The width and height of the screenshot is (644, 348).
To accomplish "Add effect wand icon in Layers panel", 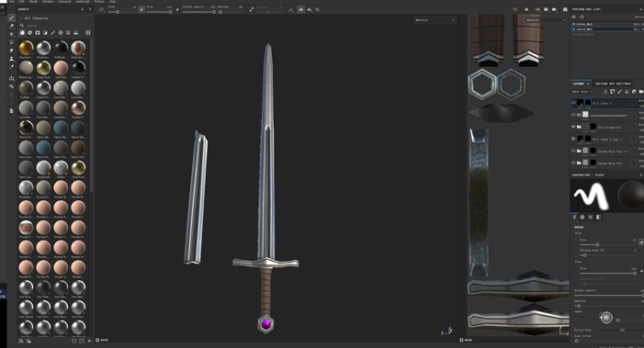I will tap(605, 92).
